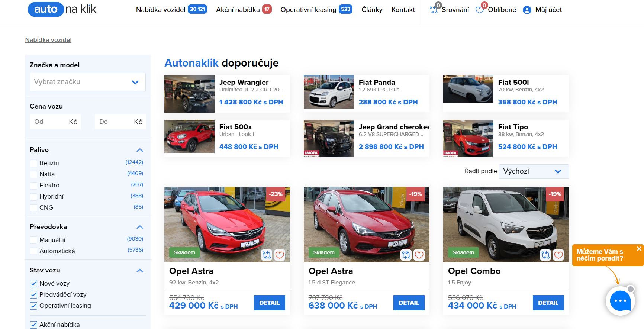Open Operativní leasing in top menu
Image resolution: width=644 pixels, height=329 pixels.
pyautogui.click(x=308, y=10)
